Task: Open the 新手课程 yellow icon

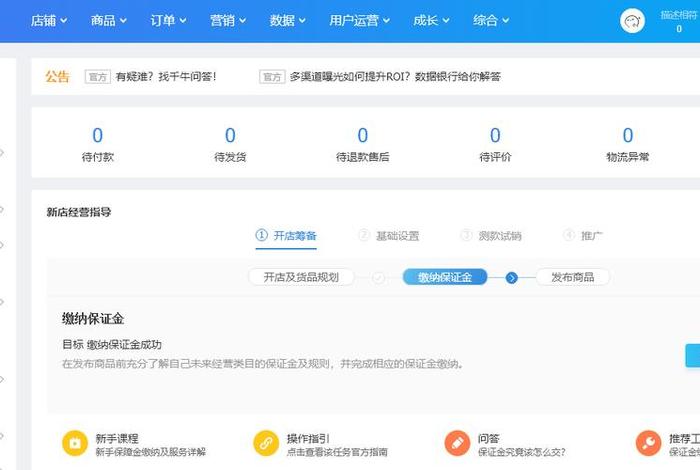Action: click(75, 443)
